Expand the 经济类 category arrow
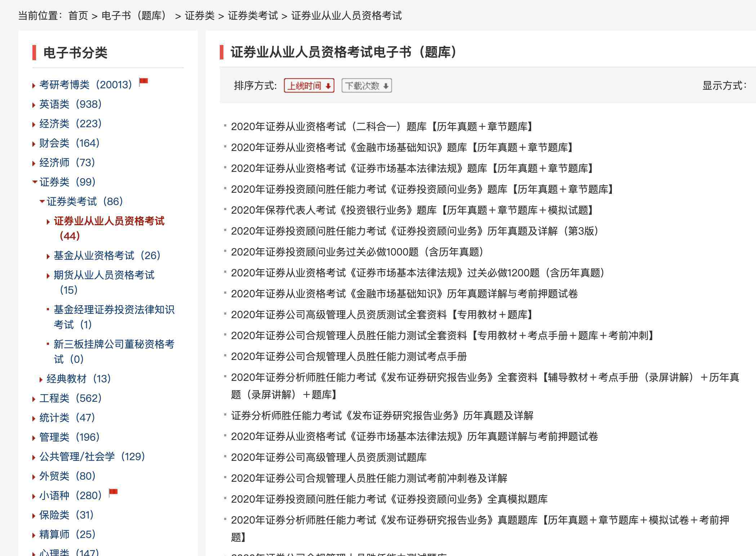Screen dimensions: 756x556 (x=34, y=124)
